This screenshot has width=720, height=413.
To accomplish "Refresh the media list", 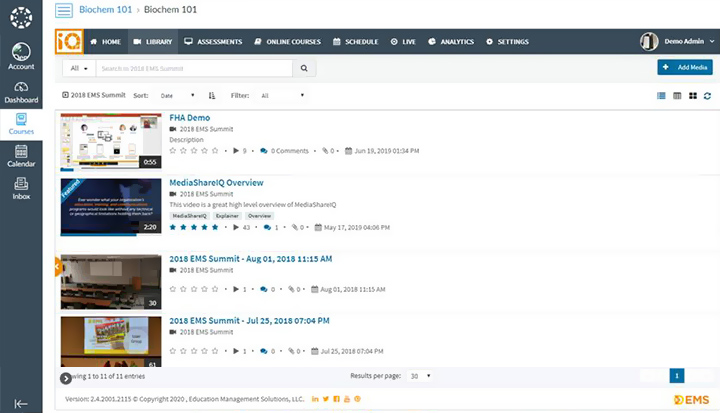I will (x=707, y=96).
